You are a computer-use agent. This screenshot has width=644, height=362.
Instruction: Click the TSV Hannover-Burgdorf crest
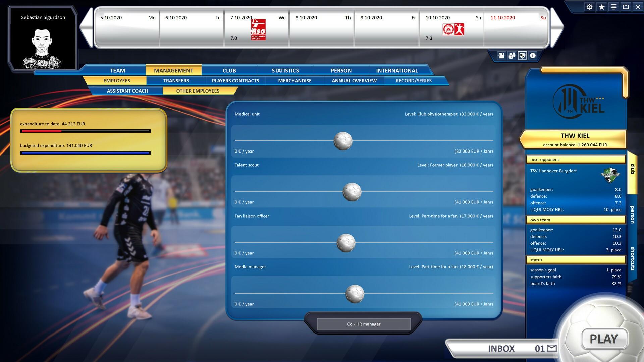tap(610, 175)
